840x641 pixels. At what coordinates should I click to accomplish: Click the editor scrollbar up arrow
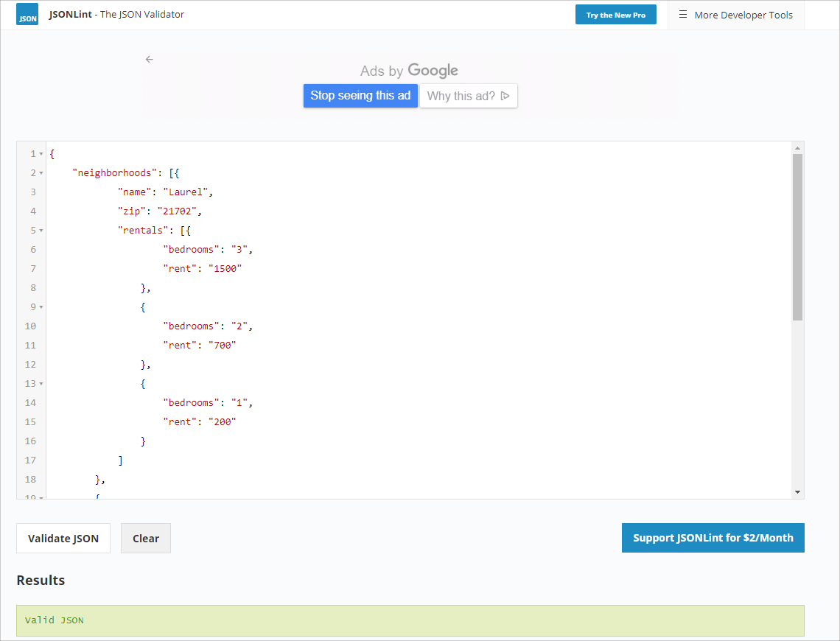(x=798, y=148)
